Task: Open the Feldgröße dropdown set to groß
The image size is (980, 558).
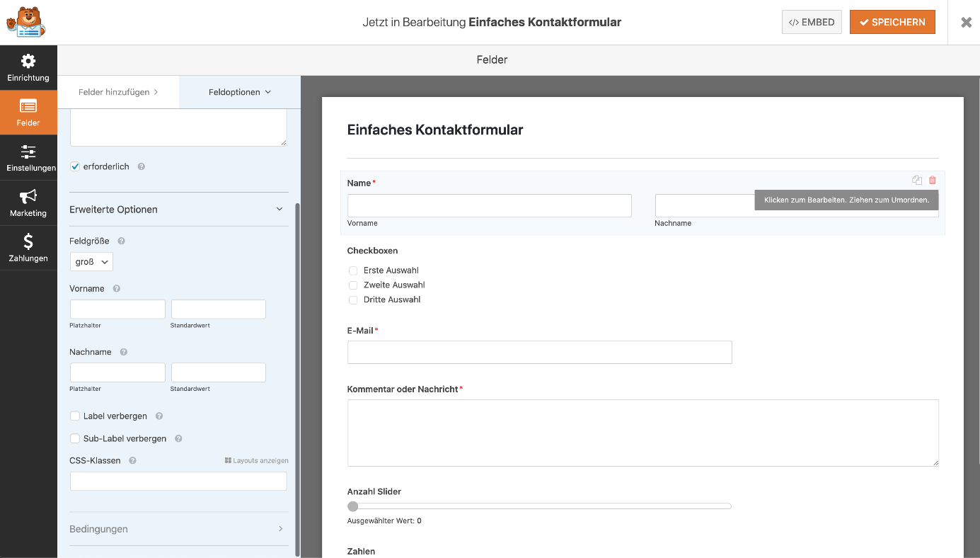Action: click(91, 262)
